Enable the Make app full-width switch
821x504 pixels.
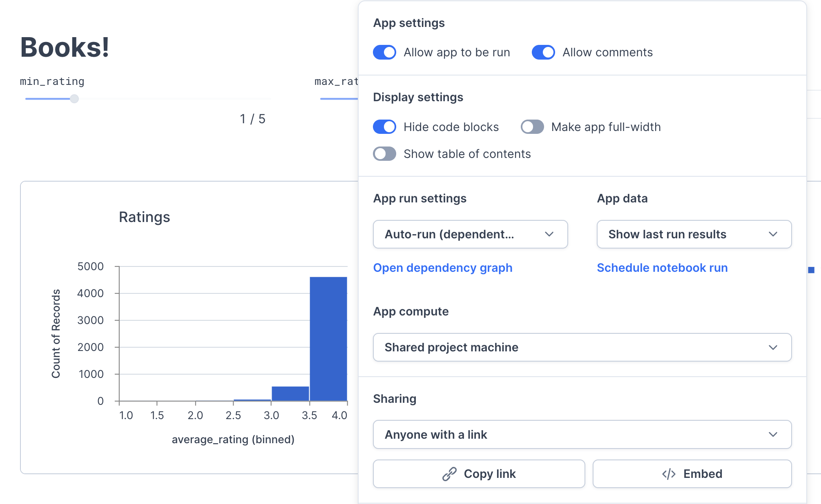coord(532,127)
